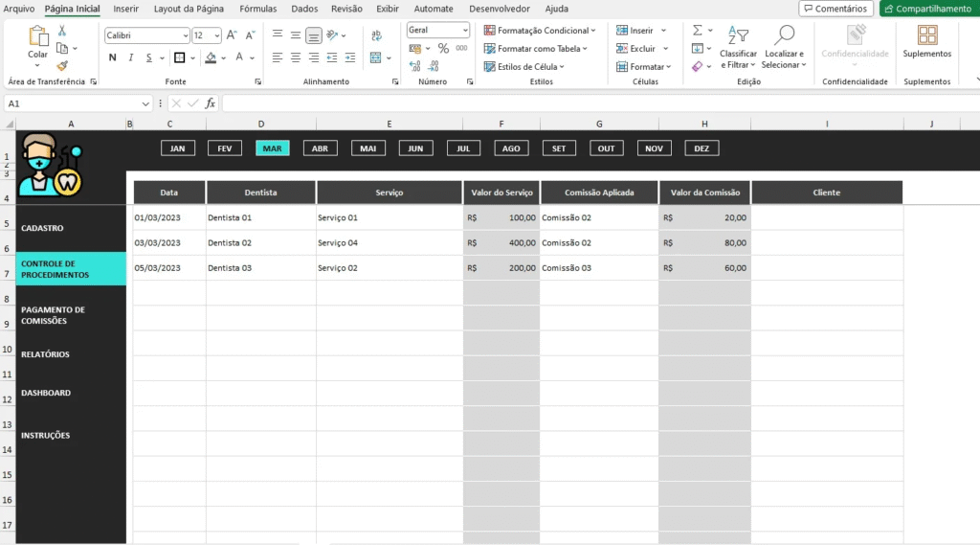Click the Insert Function fx icon

point(211,103)
